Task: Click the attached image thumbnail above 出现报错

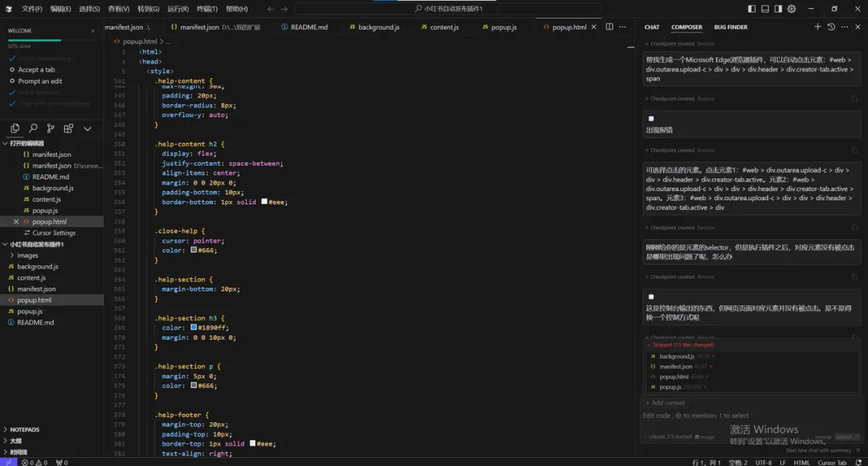Action: [651, 118]
